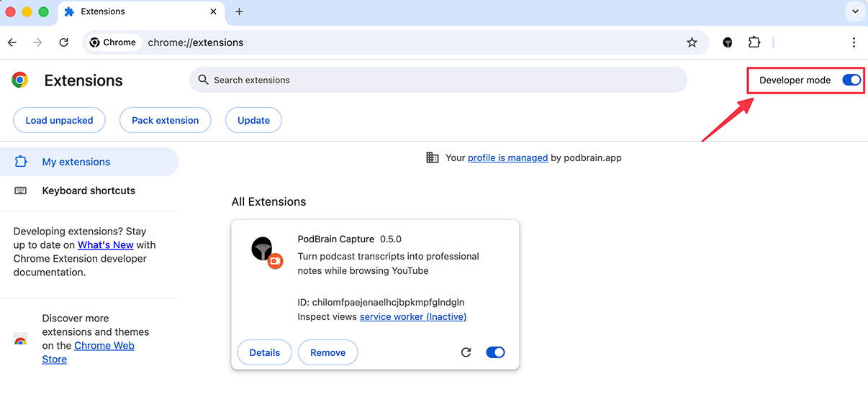This screenshot has width=868, height=394.
Task: Turn off PodBrain Capture extension
Action: [495, 352]
